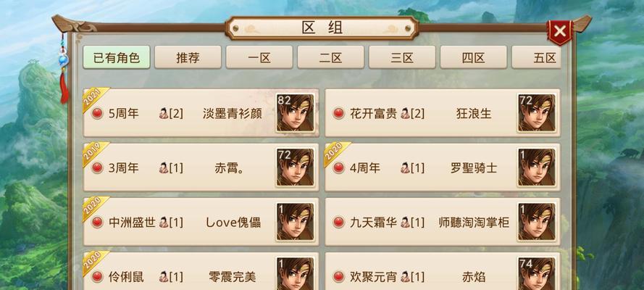Open the 推荐 tab
Viewport: 644px width, 290px height.
click(188, 57)
